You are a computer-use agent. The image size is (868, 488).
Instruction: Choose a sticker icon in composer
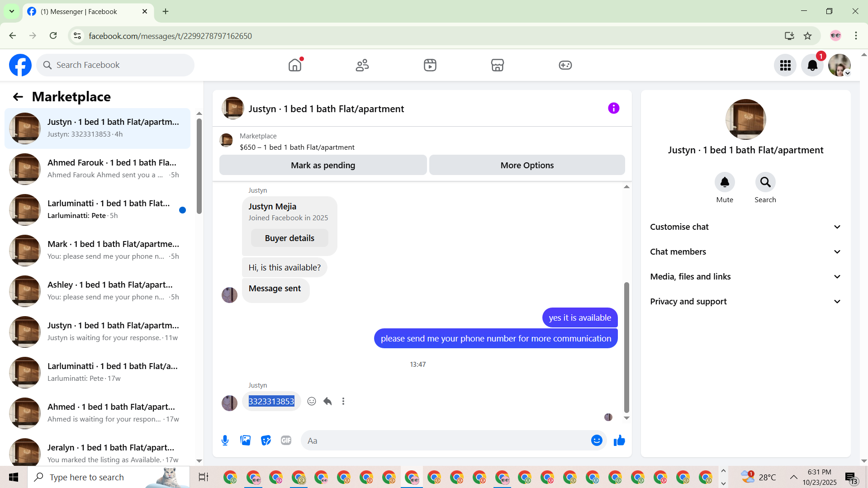[x=266, y=441]
